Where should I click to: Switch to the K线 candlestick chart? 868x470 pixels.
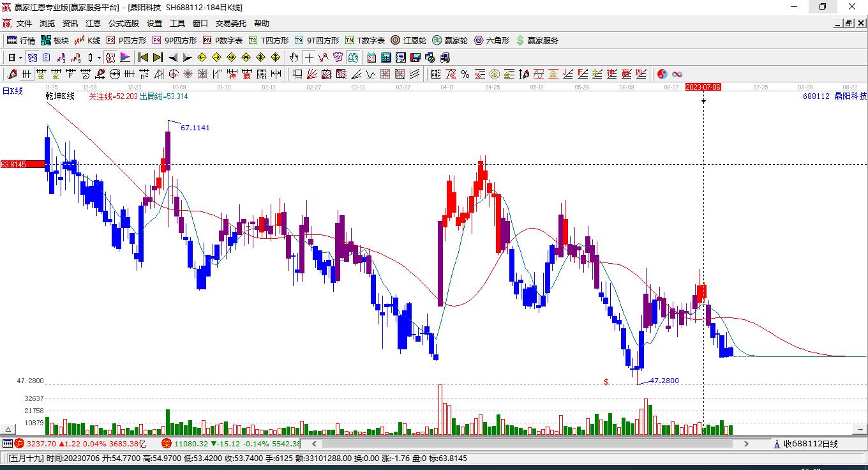click(x=87, y=40)
